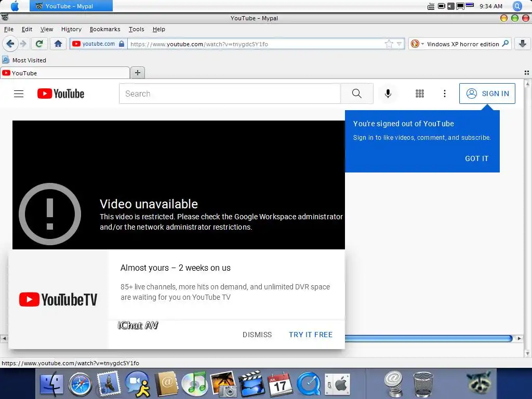Click the volume speaker icon in the menu bar
Viewport: 532px width, 399px height.
pyautogui.click(x=450, y=6)
